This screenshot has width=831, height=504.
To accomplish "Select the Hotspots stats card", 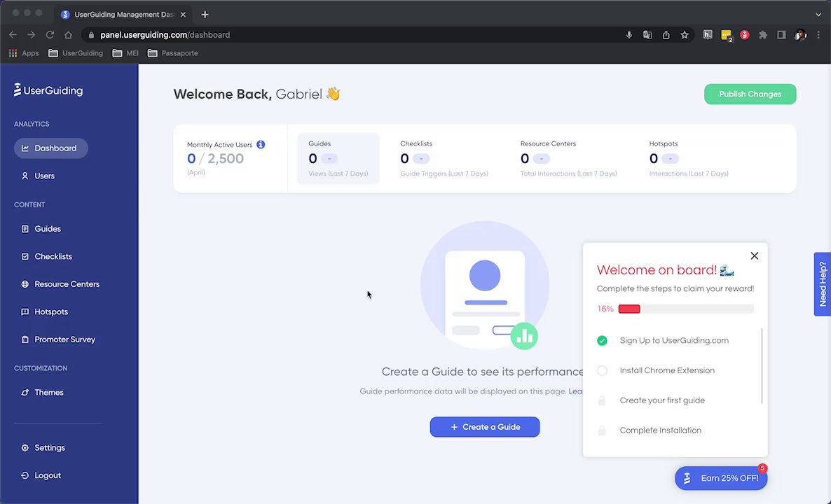I will tap(689, 158).
